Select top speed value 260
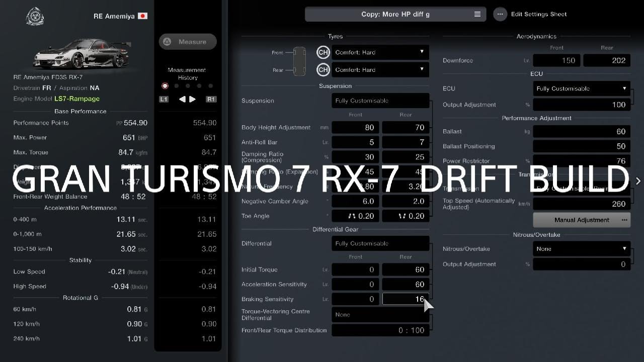644x362 pixels. [x=582, y=204]
